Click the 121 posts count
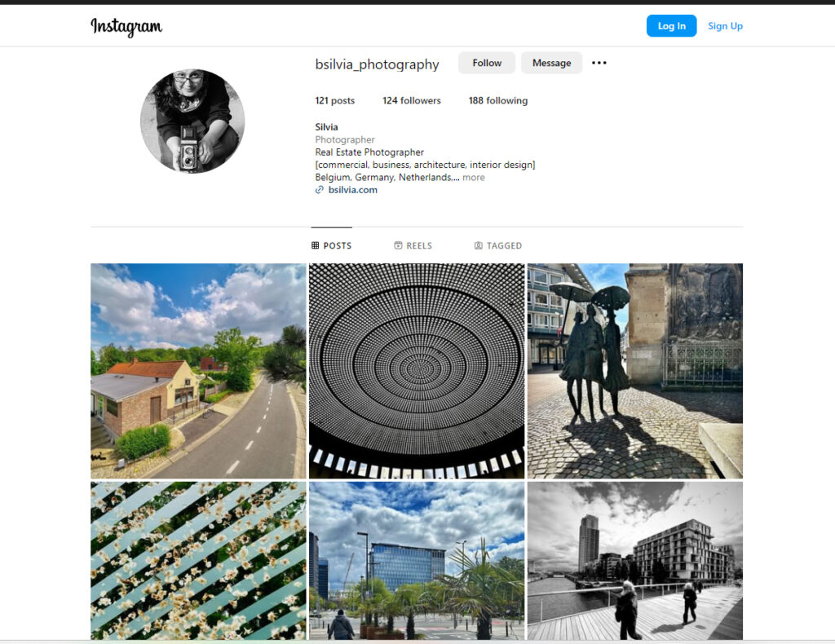The height and width of the screenshot is (644, 835). click(x=335, y=100)
